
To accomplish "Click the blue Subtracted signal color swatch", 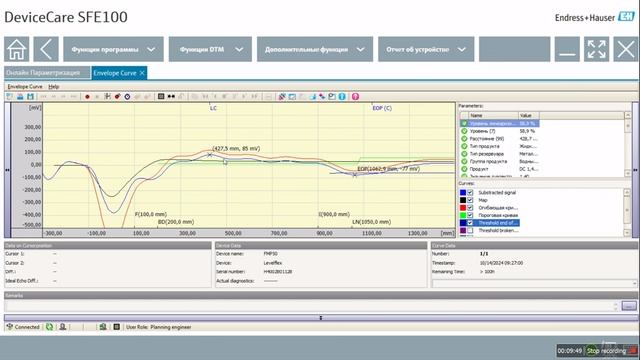I will pyautogui.click(x=463, y=193).
